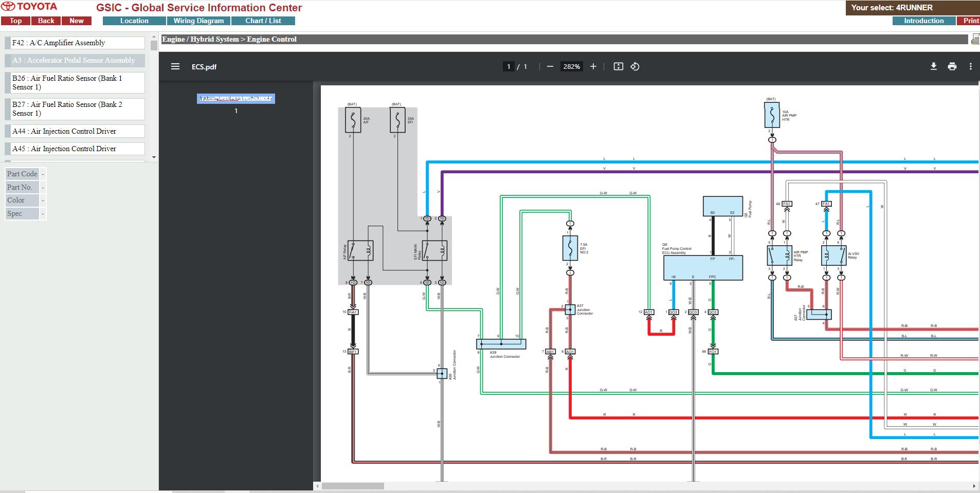Image resolution: width=980 pixels, height=493 pixels.
Task: Download the ECS.pdf file
Action: click(x=934, y=66)
